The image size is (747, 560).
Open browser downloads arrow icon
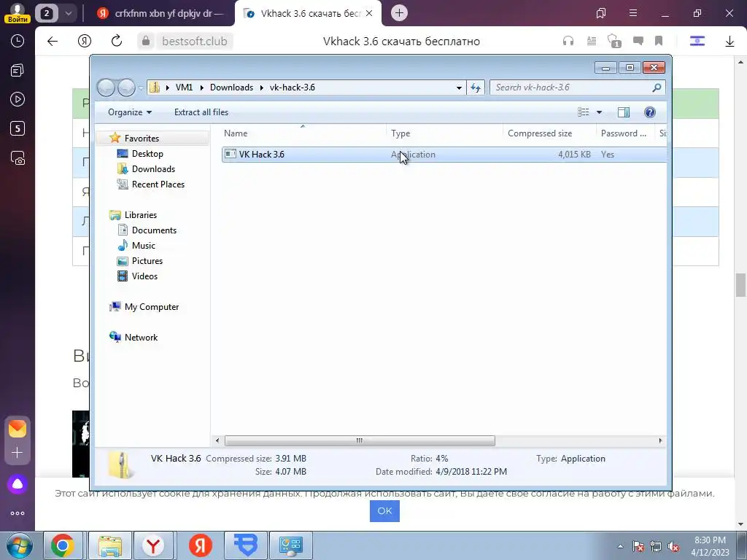click(729, 42)
